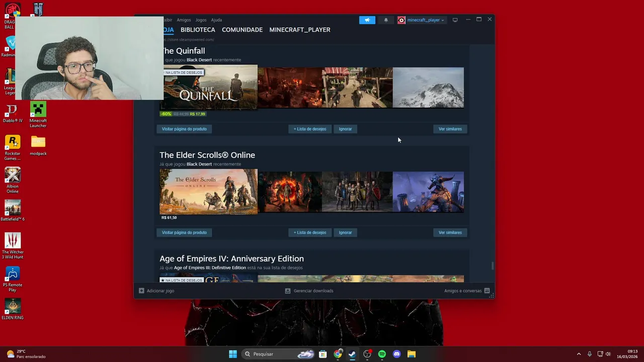Show hidden system tray icons
Image resolution: width=644 pixels, height=362 pixels.
(x=579, y=354)
